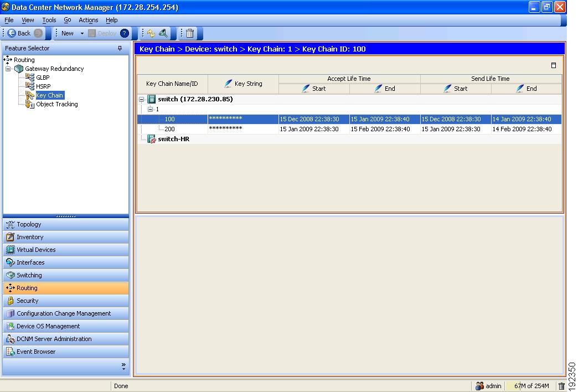Click the Delete (trash) toolbar icon
Image resolution: width=578 pixels, height=392 pixels.
189,33
